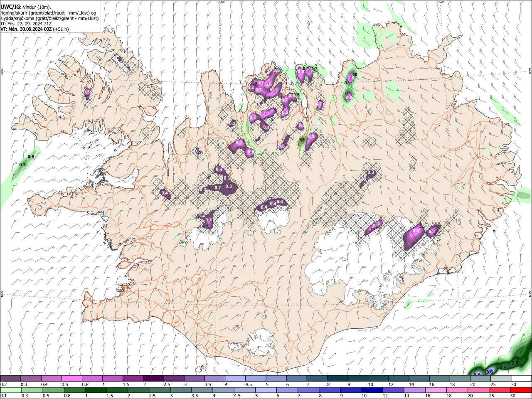
Task: Select the top-row swatch labeled 1.5
Action: click(133, 378)
